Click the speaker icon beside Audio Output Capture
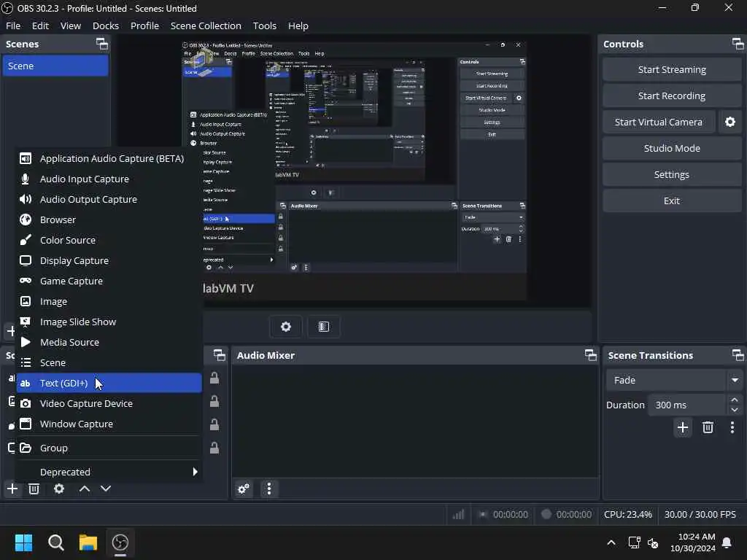747x560 pixels. coord(26,200)
